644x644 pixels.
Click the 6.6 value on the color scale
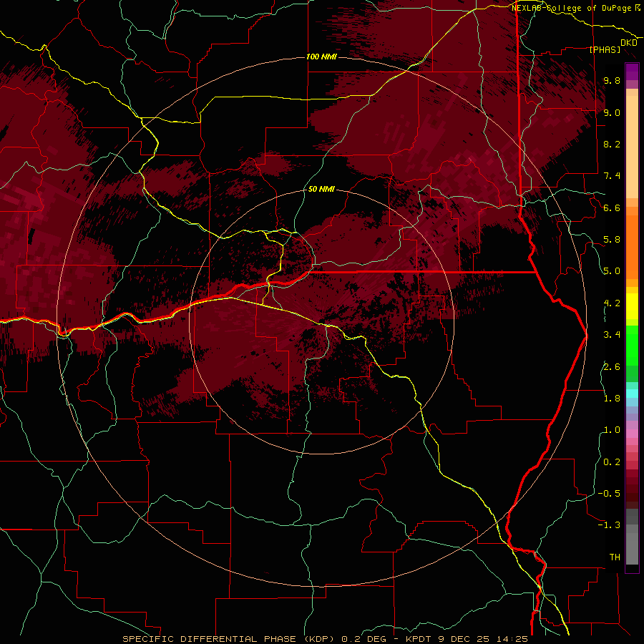(612, 208)
